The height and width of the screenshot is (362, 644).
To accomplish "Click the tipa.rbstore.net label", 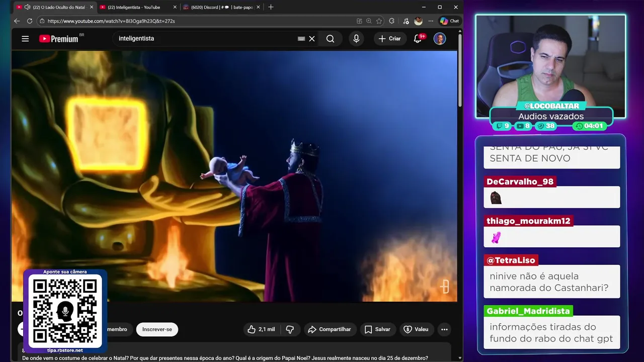I will [65, 350].
